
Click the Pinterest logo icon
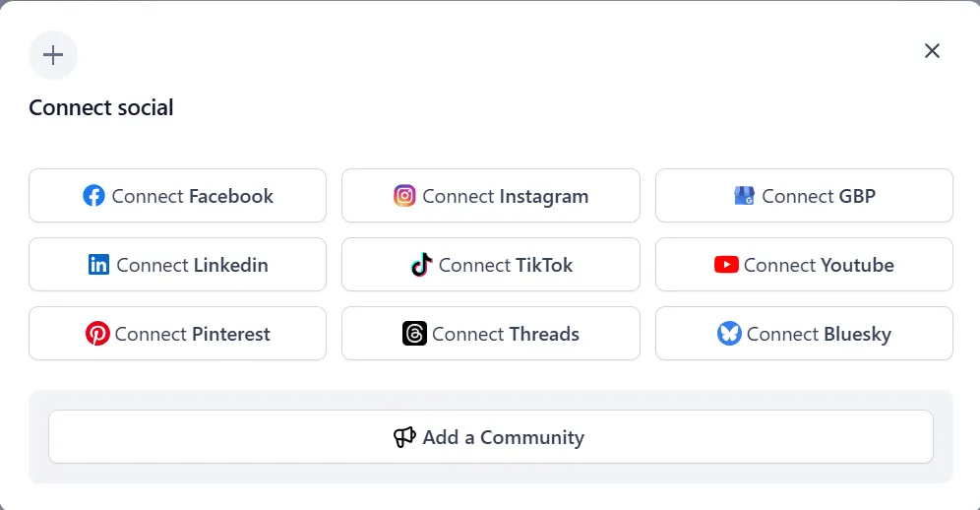[x=97, y=334]
